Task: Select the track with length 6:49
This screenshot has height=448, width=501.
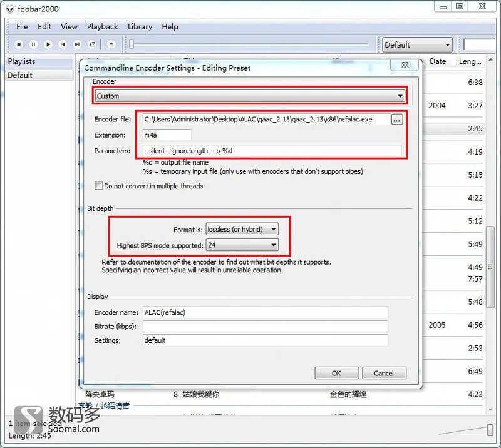Action: 475,371
